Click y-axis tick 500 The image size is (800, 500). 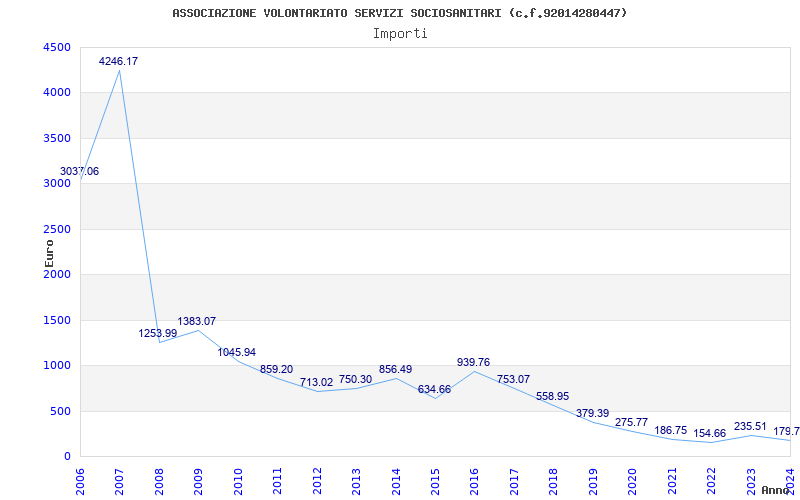(62, 411)
